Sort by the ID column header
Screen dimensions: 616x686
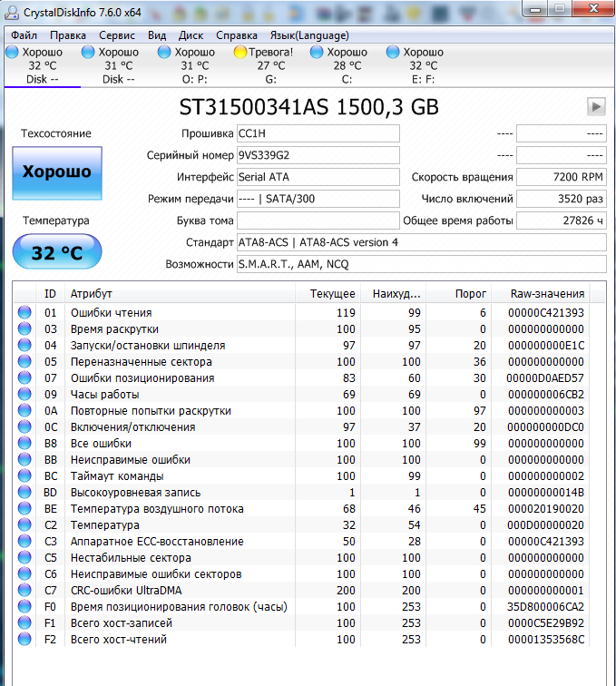click(50, 294)
